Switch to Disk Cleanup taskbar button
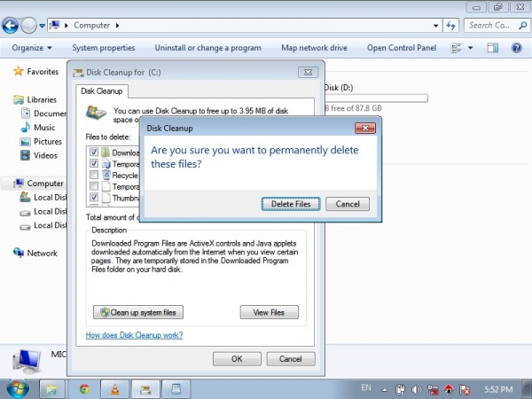Screen dimensions: 532x399 [145, 389]
